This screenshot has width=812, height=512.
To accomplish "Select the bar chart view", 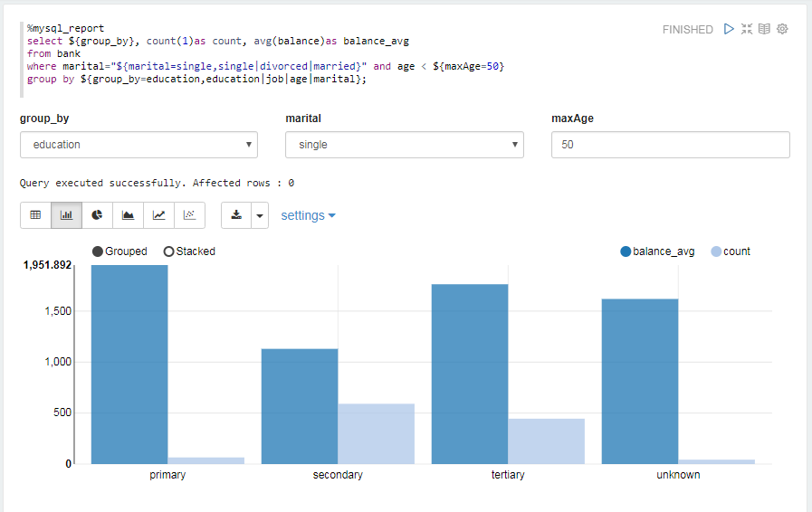I will (x=67, y=215).
